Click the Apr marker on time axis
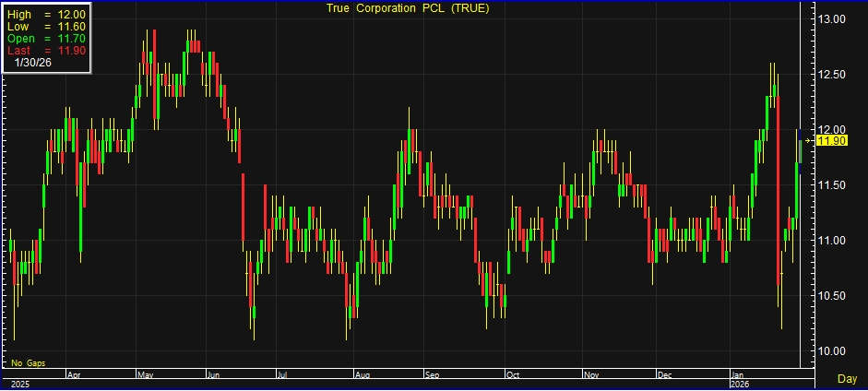 [x=76, y=375]
